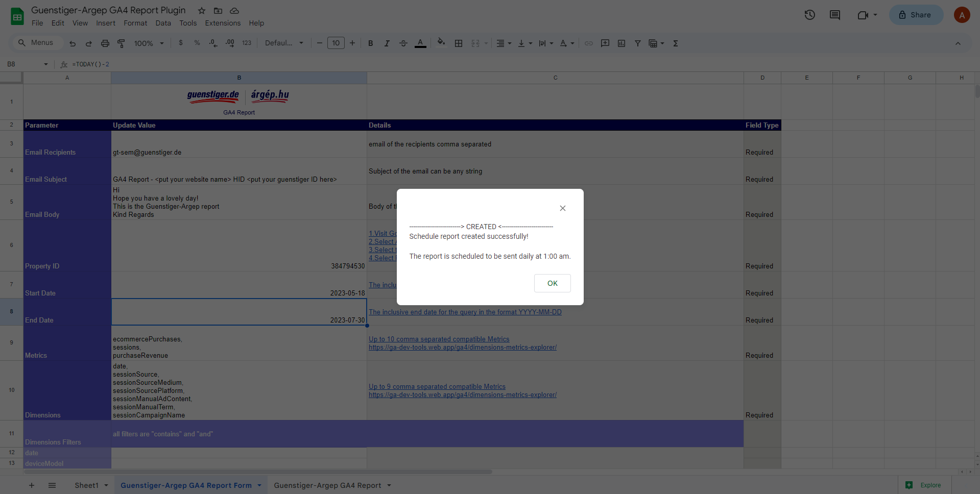Open vertical align dropdown
Screen dimensions: 980x494
coord(525,43)
